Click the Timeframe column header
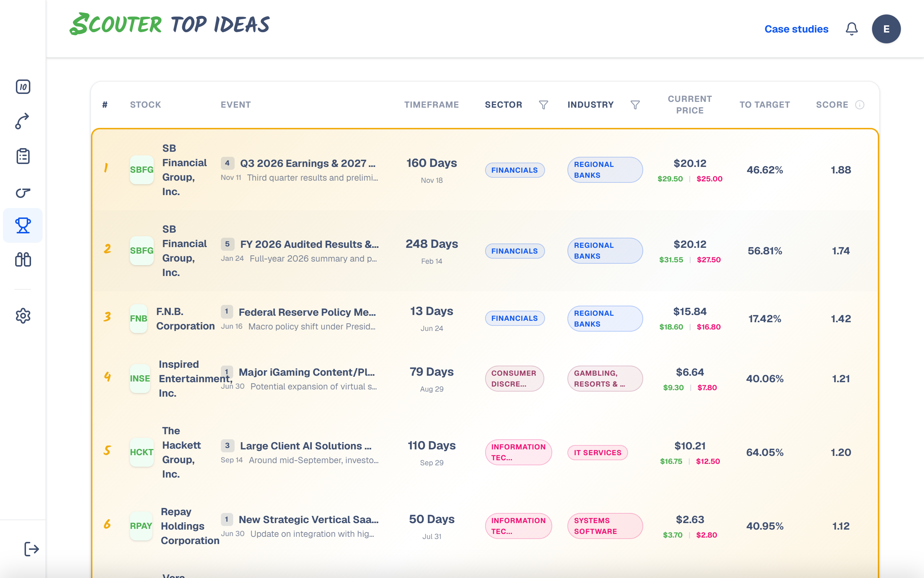This screenshot has width=924, height=578. click(431, 105)
